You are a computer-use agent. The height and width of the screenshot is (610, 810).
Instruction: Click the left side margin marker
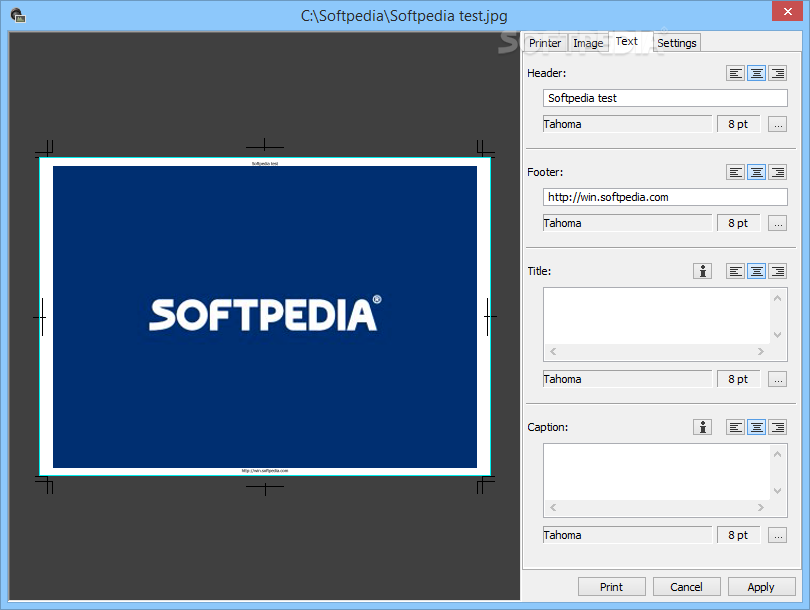(41, 317)
